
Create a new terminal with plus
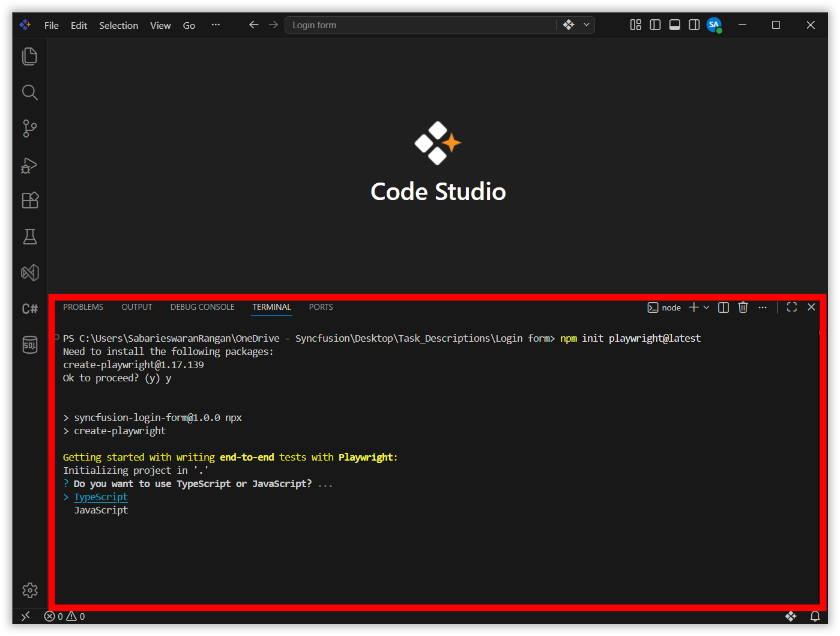(693, 307)
